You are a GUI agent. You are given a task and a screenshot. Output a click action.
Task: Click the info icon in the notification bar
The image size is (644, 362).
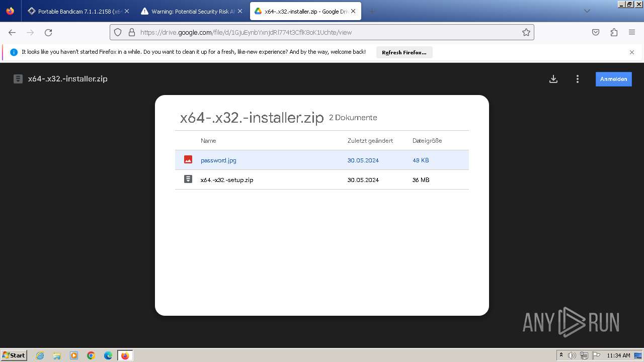pyautogui.click(x=14, y=52)
